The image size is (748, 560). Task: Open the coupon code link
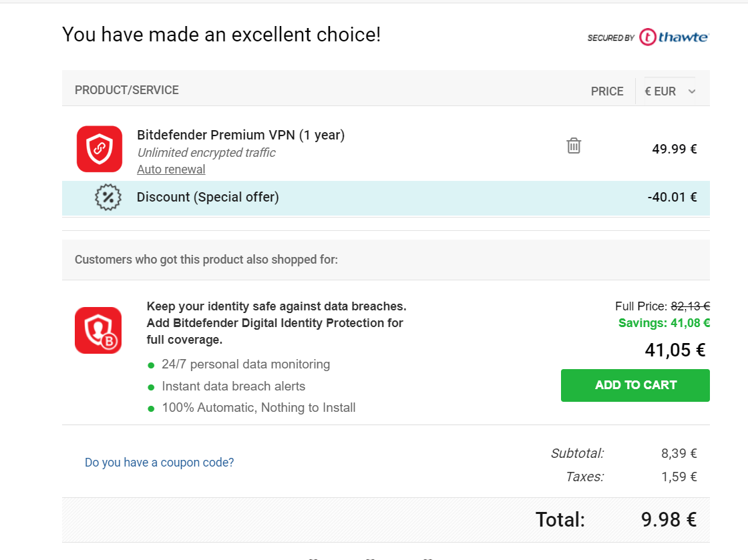pos(160,463)
